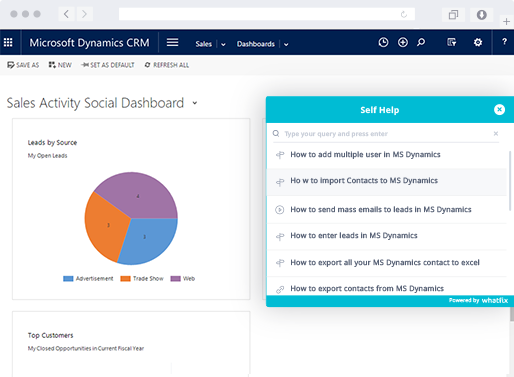Open the app launcher grid icon
This screenshot has height=377, width=514.
click(x=8, y=42)
